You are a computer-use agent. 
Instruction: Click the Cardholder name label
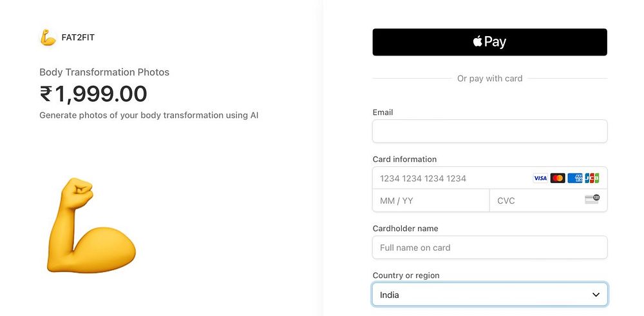click(x=405, y=228)
